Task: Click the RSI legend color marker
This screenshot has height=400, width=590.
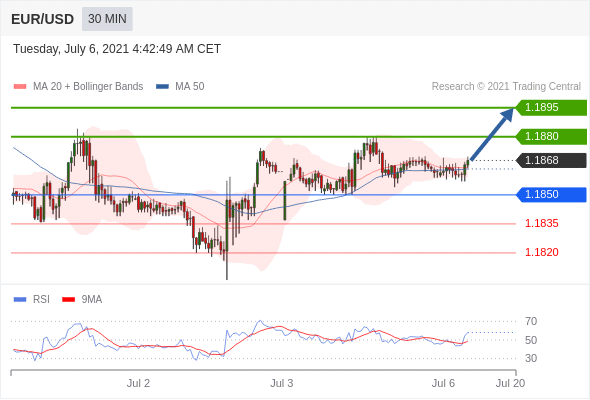Action: tap(20, 300)
